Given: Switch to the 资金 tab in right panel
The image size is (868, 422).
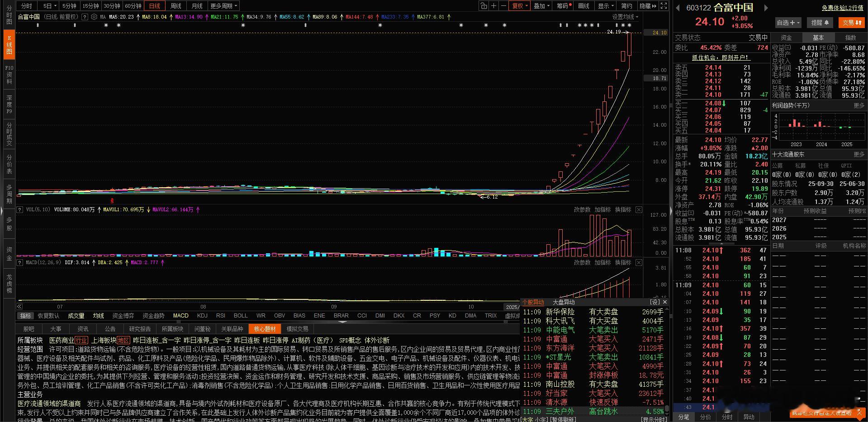Looking at the screenshot, I should pyautogui.click(x=787, y=38).
